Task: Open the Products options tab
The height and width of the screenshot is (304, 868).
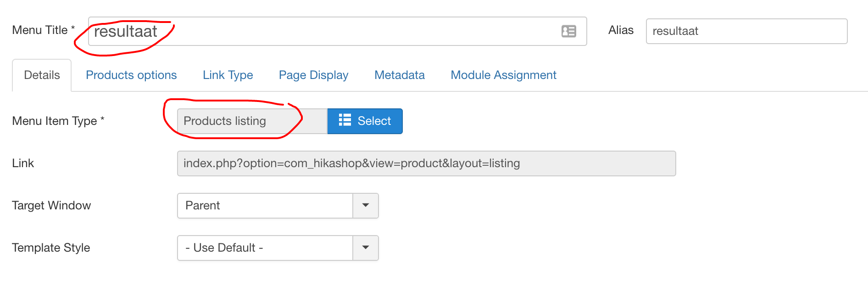Action: (x=131, y=75)
